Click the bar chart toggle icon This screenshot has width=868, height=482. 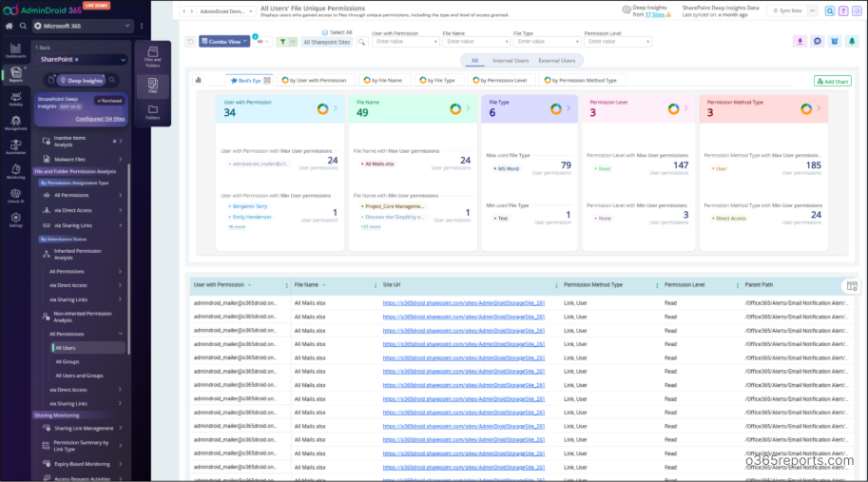[198, 80]
